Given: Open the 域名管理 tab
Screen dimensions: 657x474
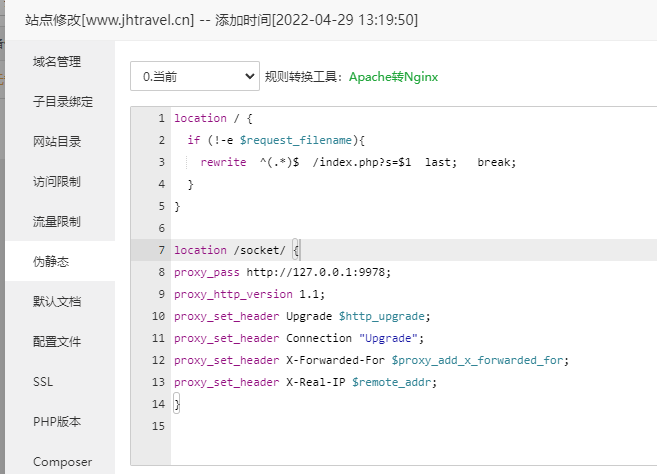Looking at the screenshot, I should 57,62.
